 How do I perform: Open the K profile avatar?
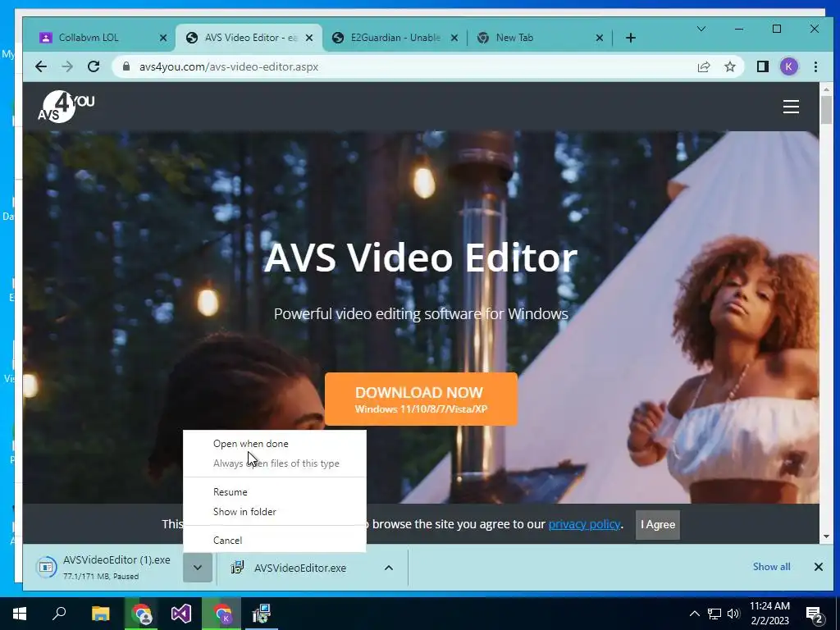pos(788,66)
